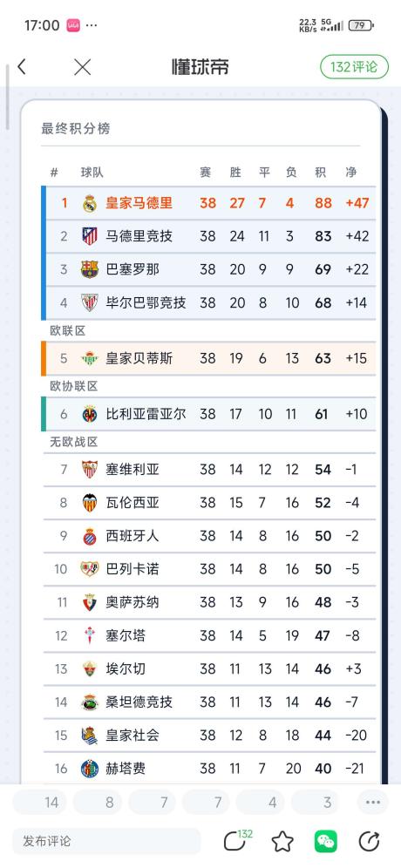
Task: Tap the 瓦伦西亚 club crest
Action: (x=90, y=503)
